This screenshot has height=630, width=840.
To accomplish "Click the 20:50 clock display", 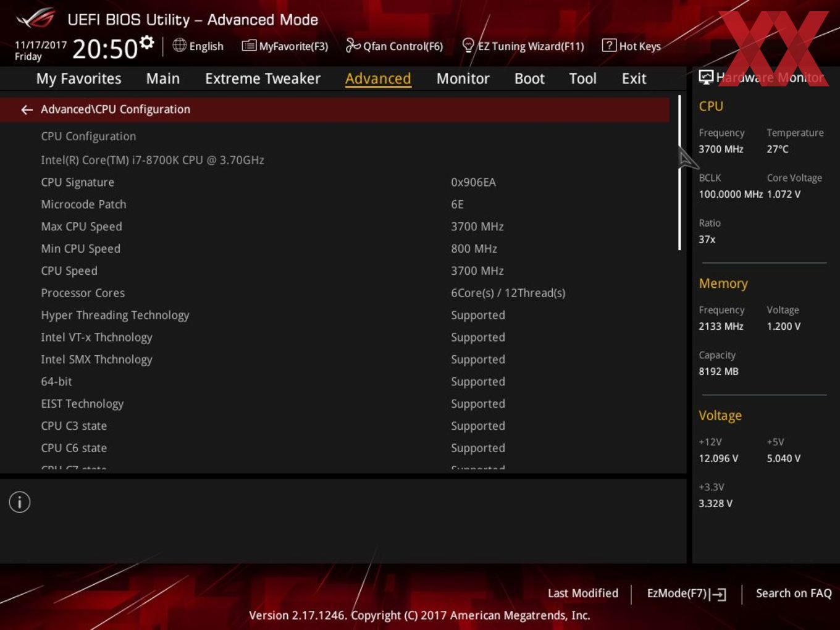I will pyautogui.click(x=105, y=49).
